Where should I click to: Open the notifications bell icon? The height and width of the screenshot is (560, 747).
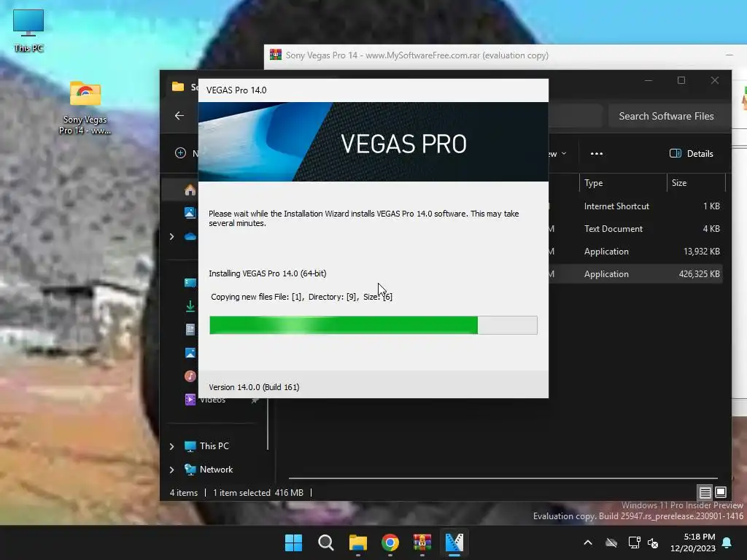[727, 542]
